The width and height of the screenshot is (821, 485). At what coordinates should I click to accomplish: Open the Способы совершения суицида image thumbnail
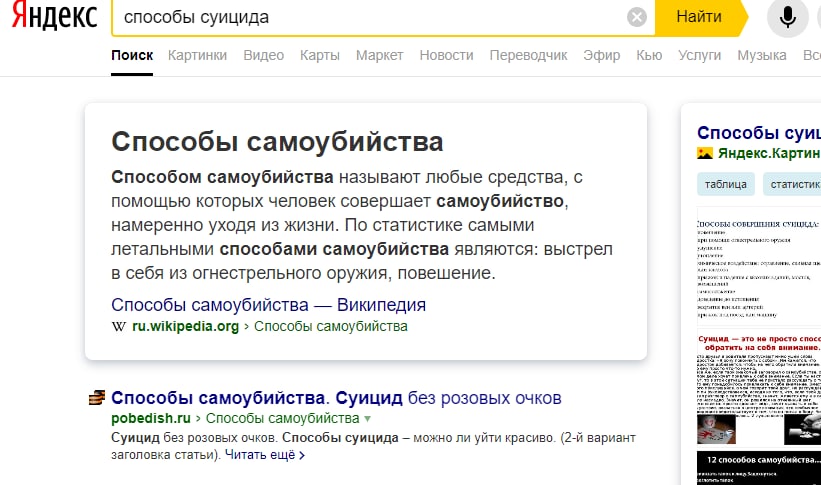click(x=759, y=266)
